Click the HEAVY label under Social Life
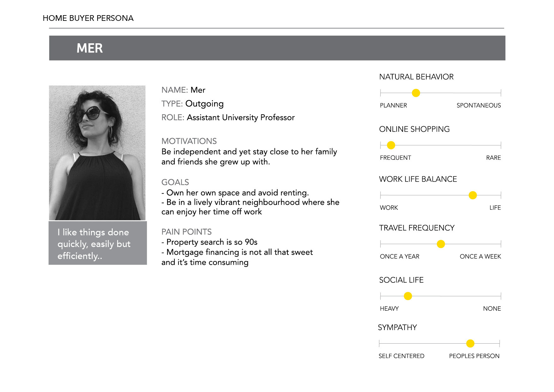This screenshot has height=392, width=554. 389,309
